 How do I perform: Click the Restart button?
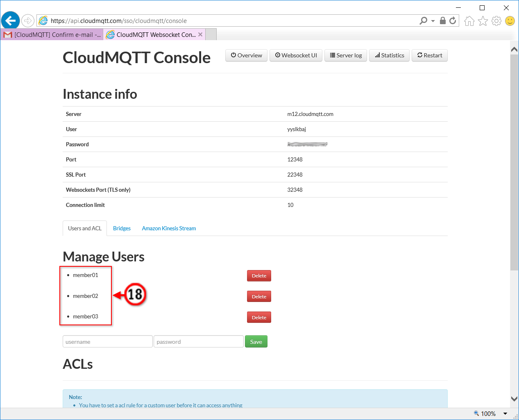tap(430, 55)
